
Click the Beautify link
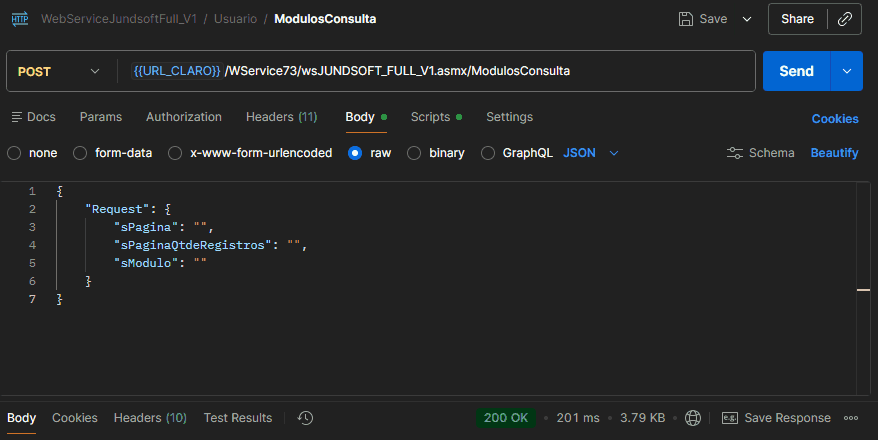[834, 153]
